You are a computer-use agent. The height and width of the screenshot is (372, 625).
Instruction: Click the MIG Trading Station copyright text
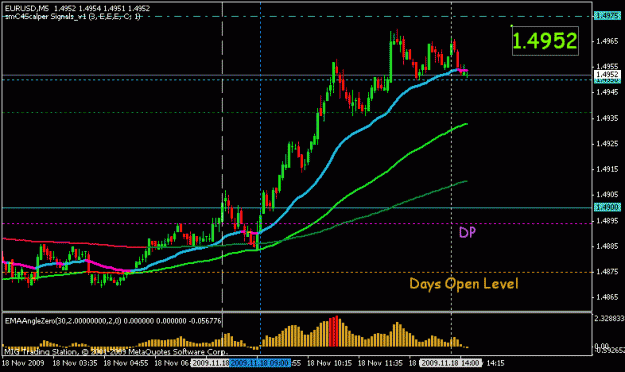coord(116,352)
